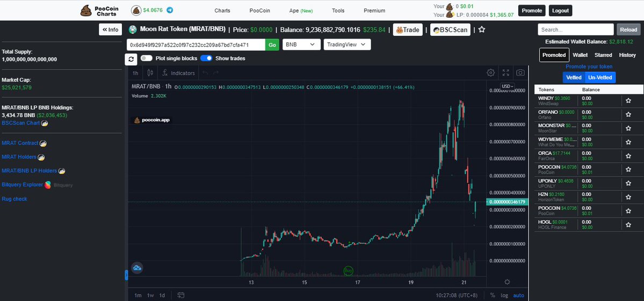Viewport: 644px width, 301px height.
Task: Open the Premium menu item
Action: click(x=374, y=11)
